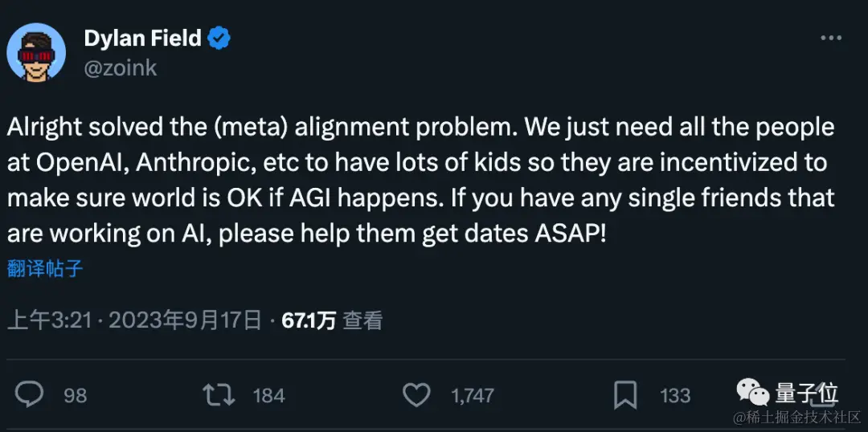Screen dimensions: 868x432
Task: Click the WeChat logo watermark
Action: [x=753, y=393]
